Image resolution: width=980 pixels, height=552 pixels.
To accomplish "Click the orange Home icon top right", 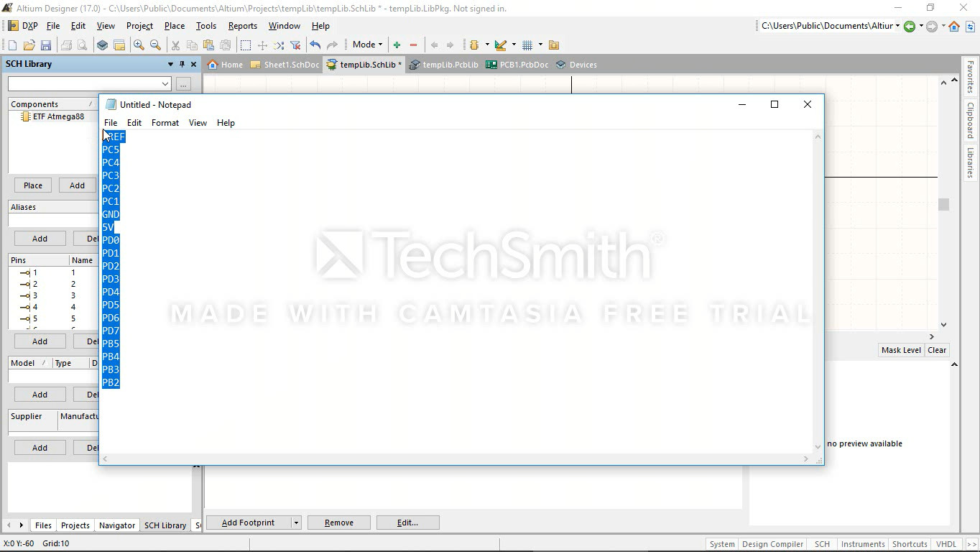I will (x=954, y=27).
